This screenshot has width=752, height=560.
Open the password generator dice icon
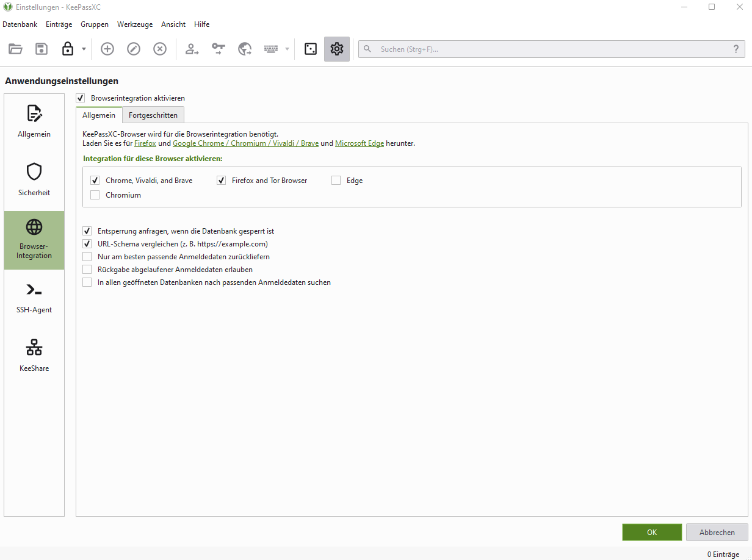311,49
